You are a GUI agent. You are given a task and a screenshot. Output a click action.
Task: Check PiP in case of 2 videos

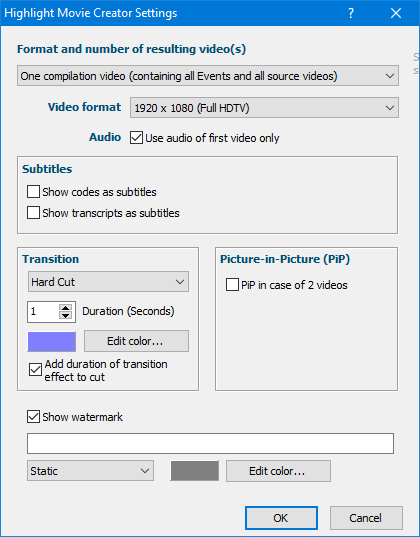click(x=232, y=285)
